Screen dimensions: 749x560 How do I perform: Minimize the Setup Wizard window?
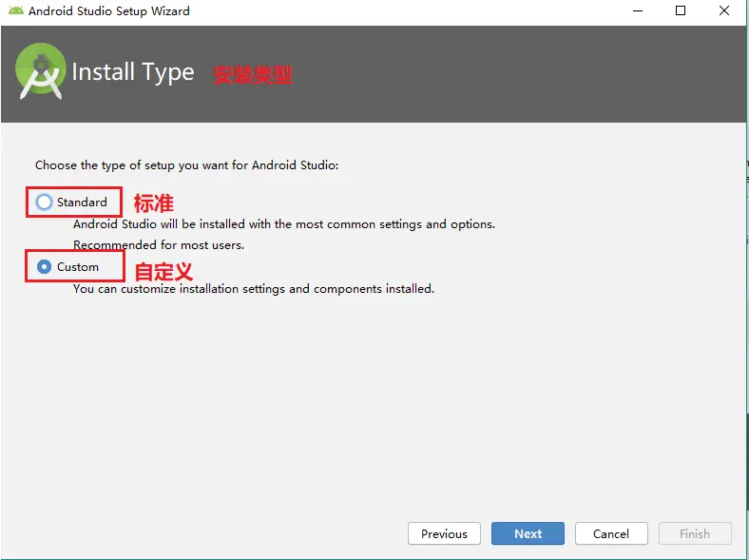pyautogui.click(x=638, y=10)
